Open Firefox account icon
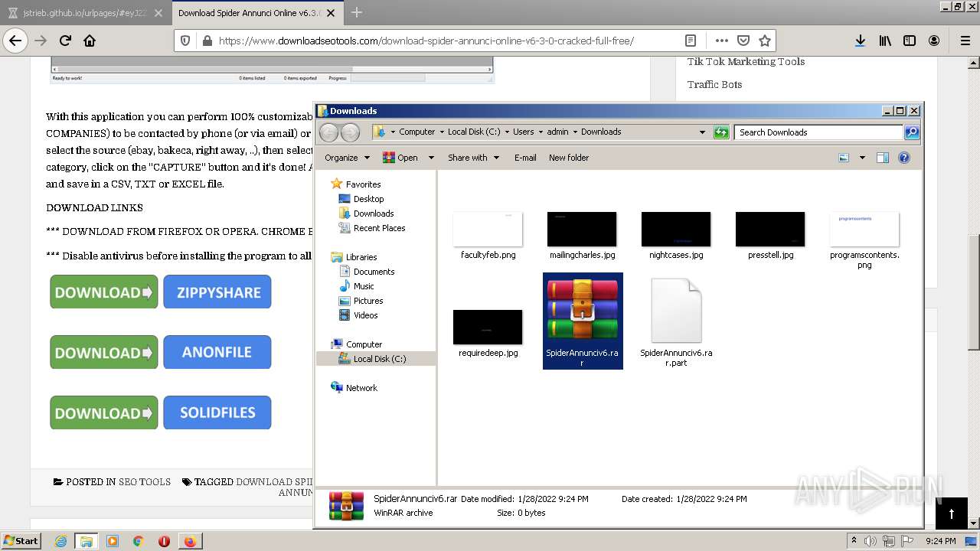980x551 pixels. click(x=934, y=41)
